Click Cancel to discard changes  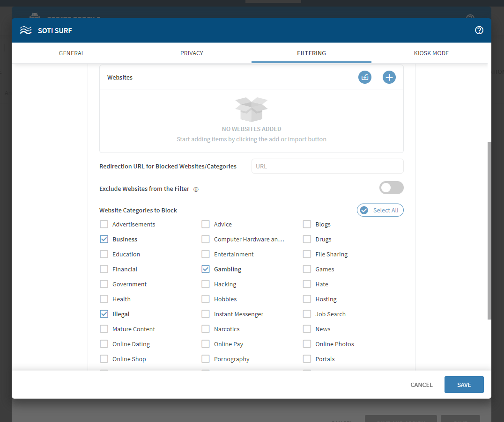[x=421, y=385]
